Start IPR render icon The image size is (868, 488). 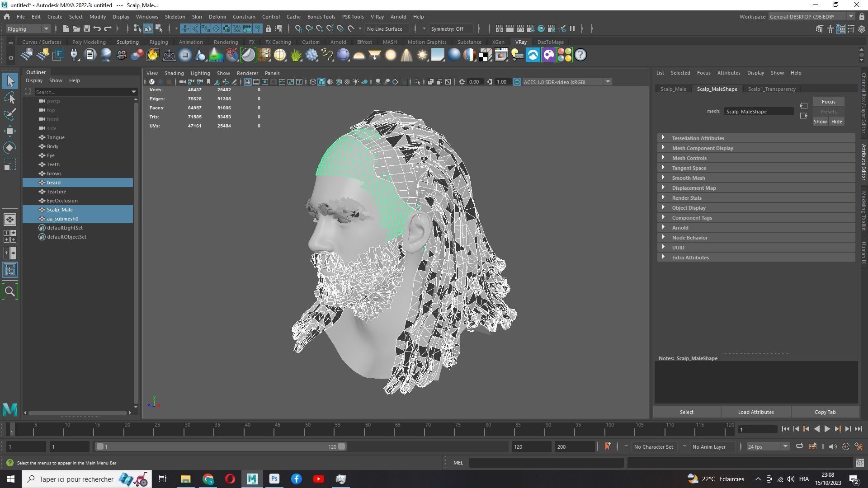pyautogui.click(x=520, y=29)
